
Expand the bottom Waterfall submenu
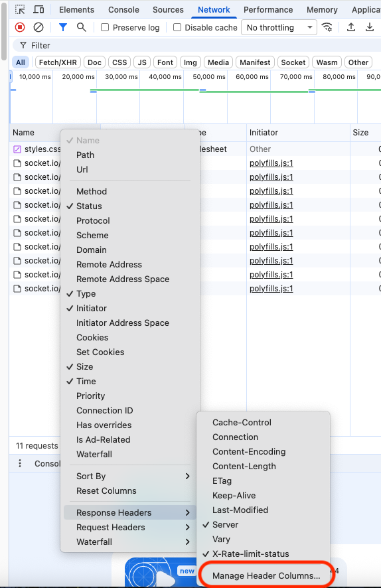(129, 542)
